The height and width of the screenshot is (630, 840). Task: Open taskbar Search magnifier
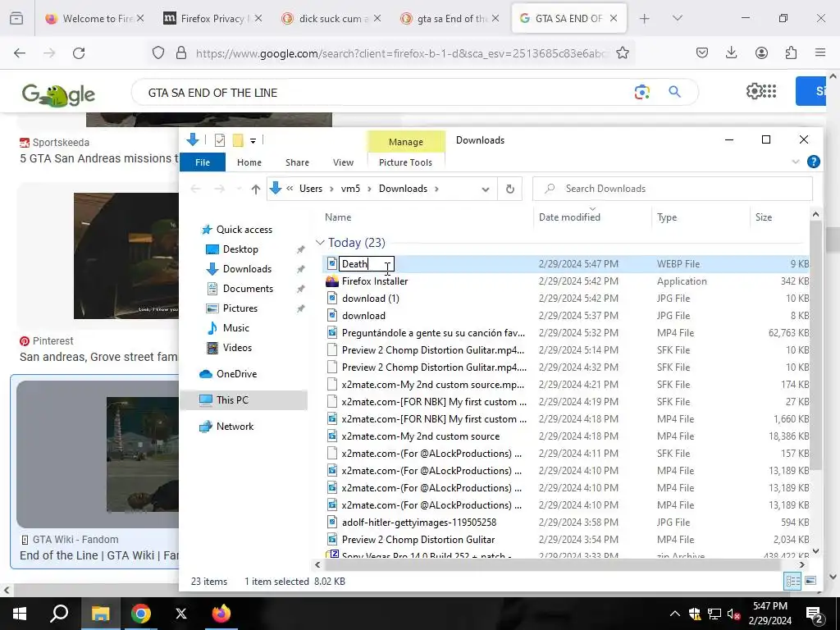[x=59, y=614]
